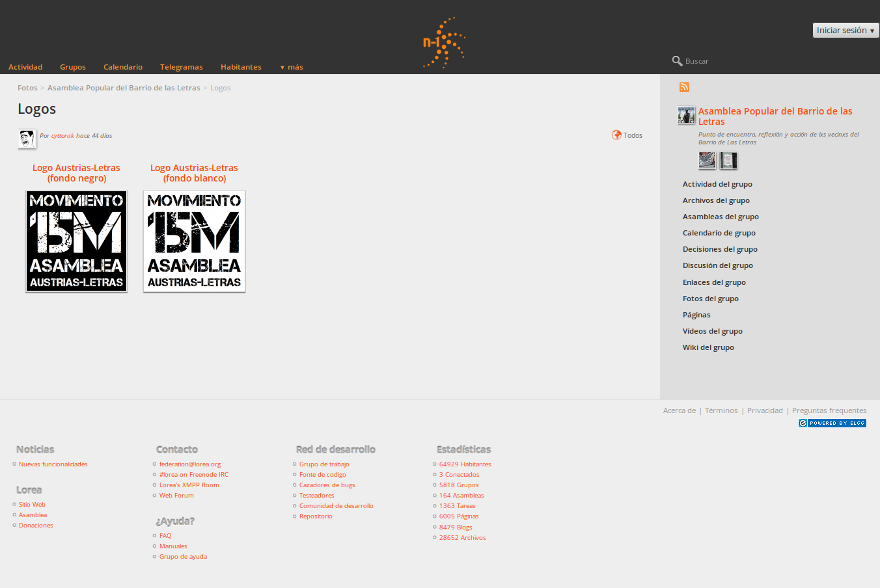Open the #lorea on Freenode IRC link
Viewport: 880px width, 588px height.
[194, 475]
